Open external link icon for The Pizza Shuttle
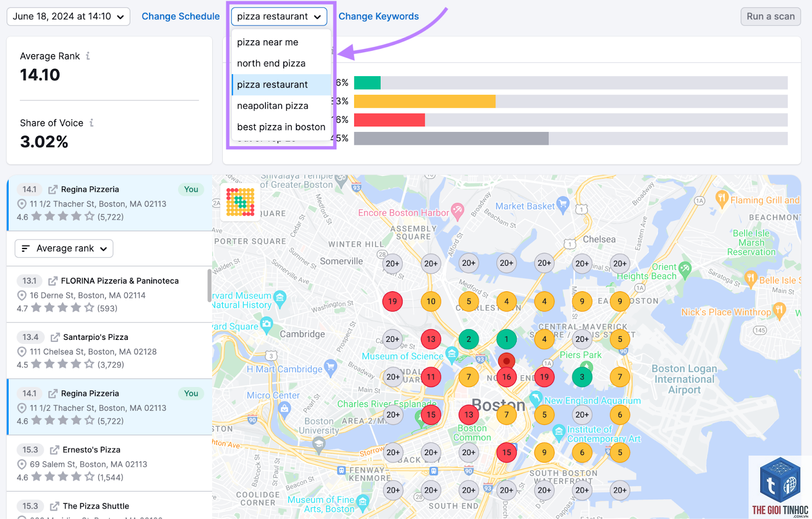Viewport: 812px width, 519px height. click(x=54, y=506)
